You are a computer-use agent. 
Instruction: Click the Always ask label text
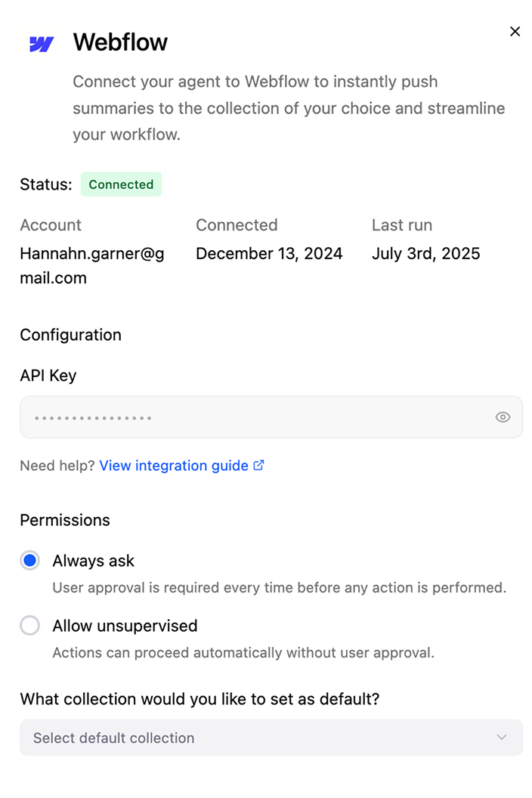coord(93,561)
